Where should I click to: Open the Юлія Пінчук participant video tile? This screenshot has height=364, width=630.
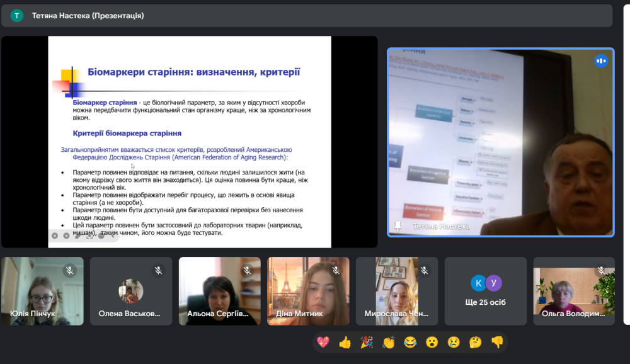click(x=43, y=292)
